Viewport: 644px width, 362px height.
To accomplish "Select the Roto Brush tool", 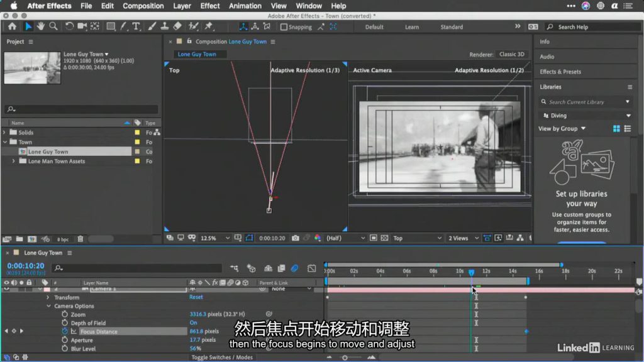I will [x=193, y=26].
